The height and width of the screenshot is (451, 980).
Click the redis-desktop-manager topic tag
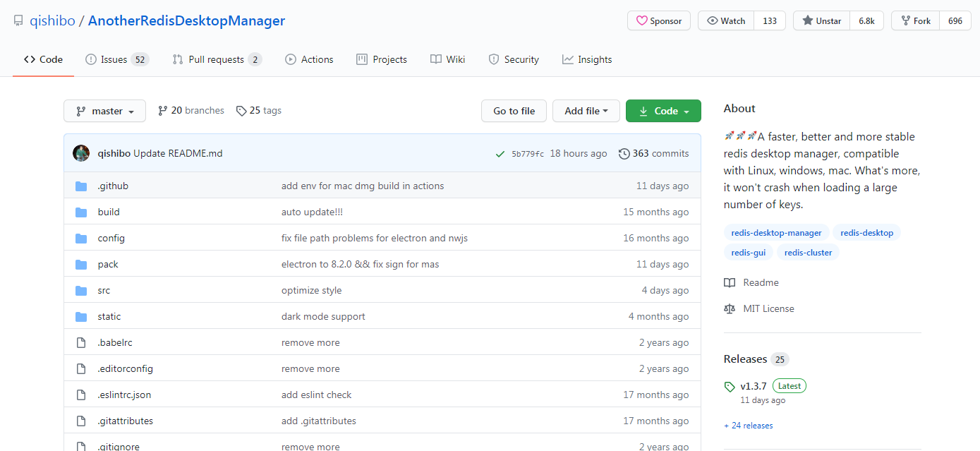[777, 233]
